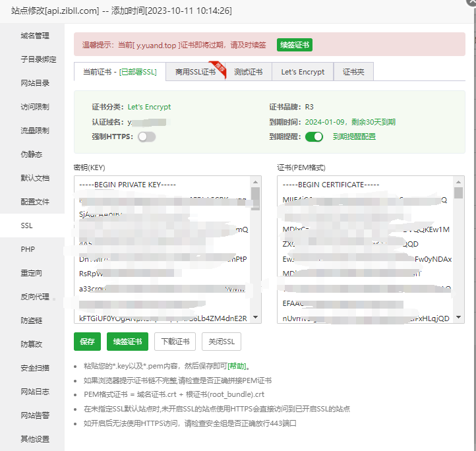Select 伪静态 in the sidebar

(x=31, y=154)
